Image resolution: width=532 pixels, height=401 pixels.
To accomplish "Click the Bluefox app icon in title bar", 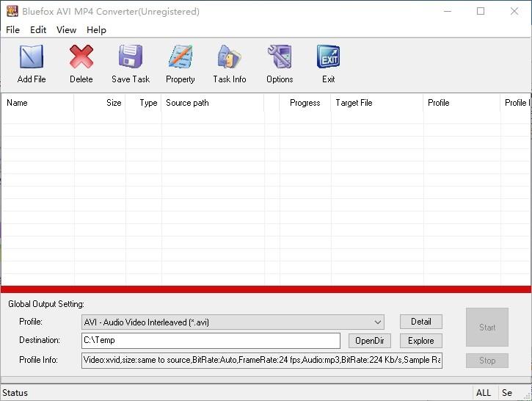I will coord(12,11).
